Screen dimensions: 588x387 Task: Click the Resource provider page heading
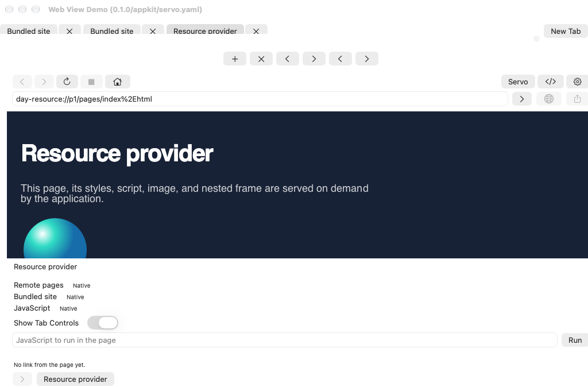point(117,154)
